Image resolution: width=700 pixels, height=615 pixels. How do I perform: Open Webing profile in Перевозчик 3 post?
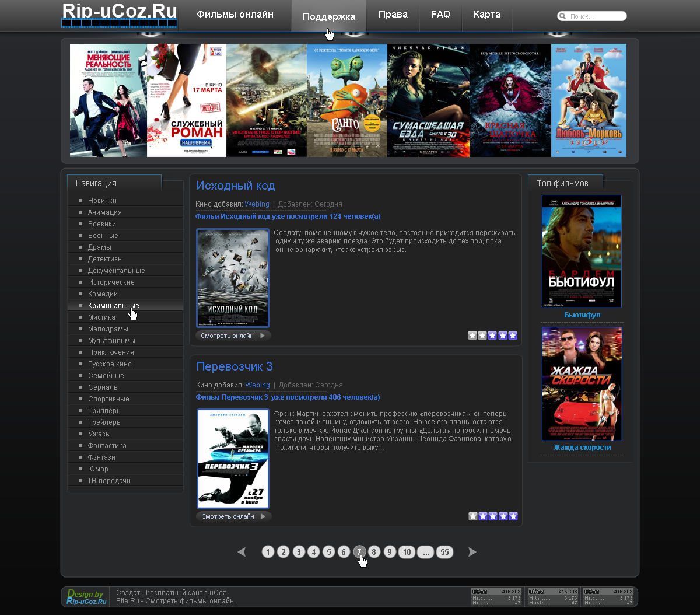click(x=257, y=385)
